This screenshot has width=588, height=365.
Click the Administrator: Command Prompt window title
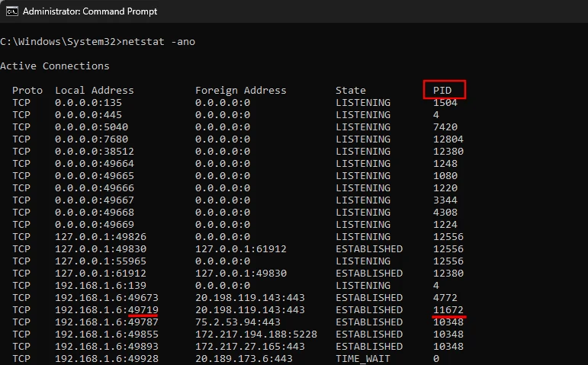pyautogui.click(x=90, y=11)
